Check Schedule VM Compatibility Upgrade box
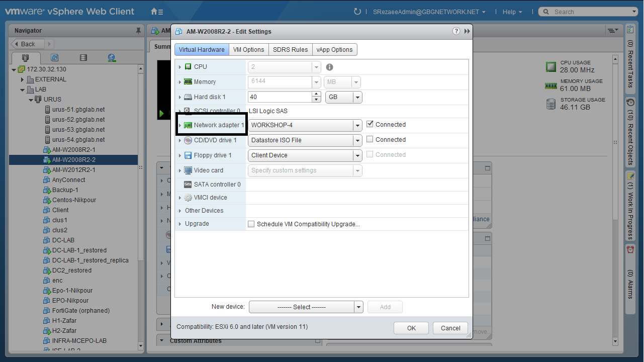This screenshot has height=362, width=644. point(251,224)
